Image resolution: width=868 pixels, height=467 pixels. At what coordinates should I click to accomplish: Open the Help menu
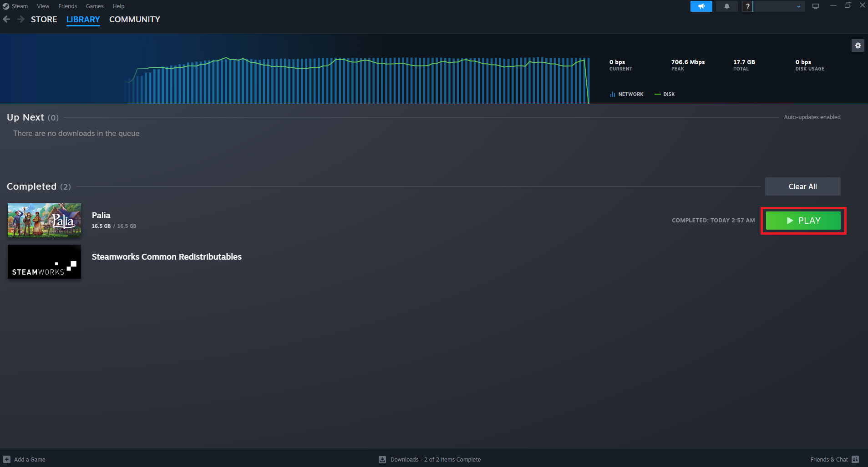click(x=118, y=6)
